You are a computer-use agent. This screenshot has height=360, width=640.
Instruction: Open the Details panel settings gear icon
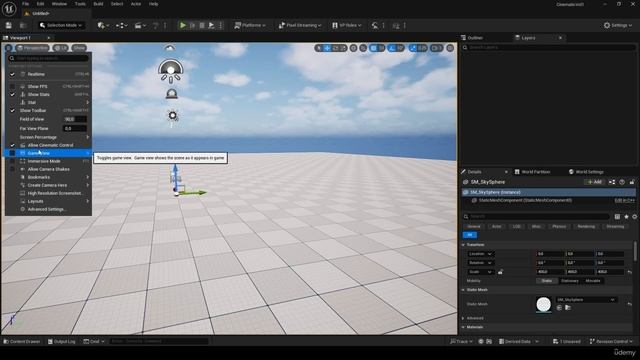(635, 217)
